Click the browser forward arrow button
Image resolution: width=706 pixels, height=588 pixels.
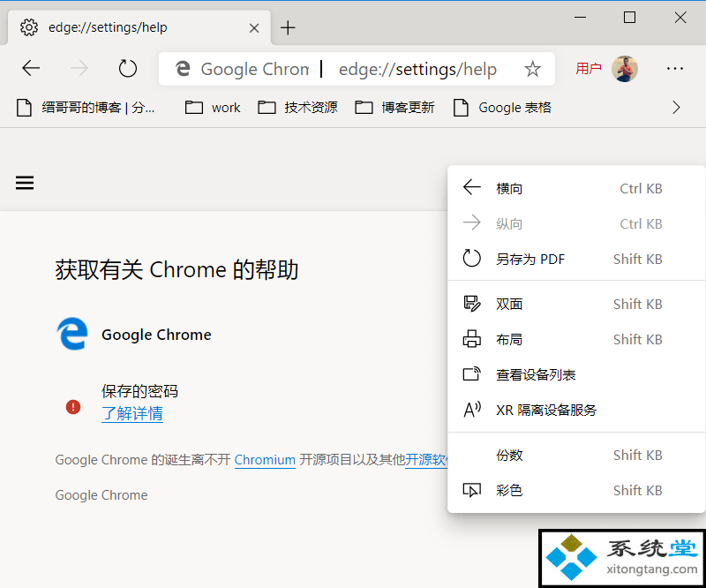pos(79,69)
